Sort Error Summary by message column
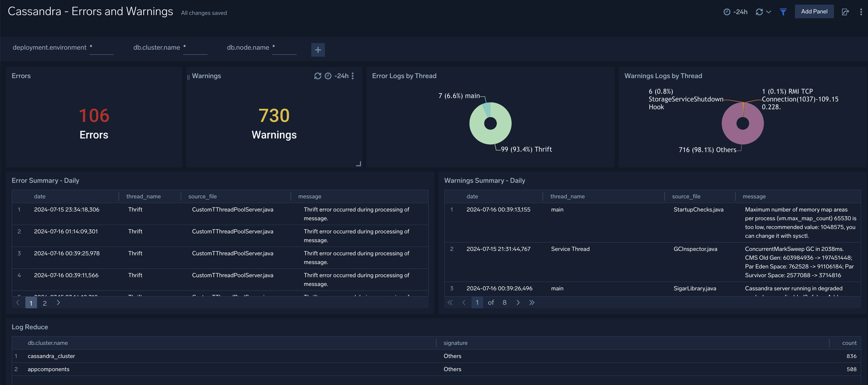 pos(309,196)
